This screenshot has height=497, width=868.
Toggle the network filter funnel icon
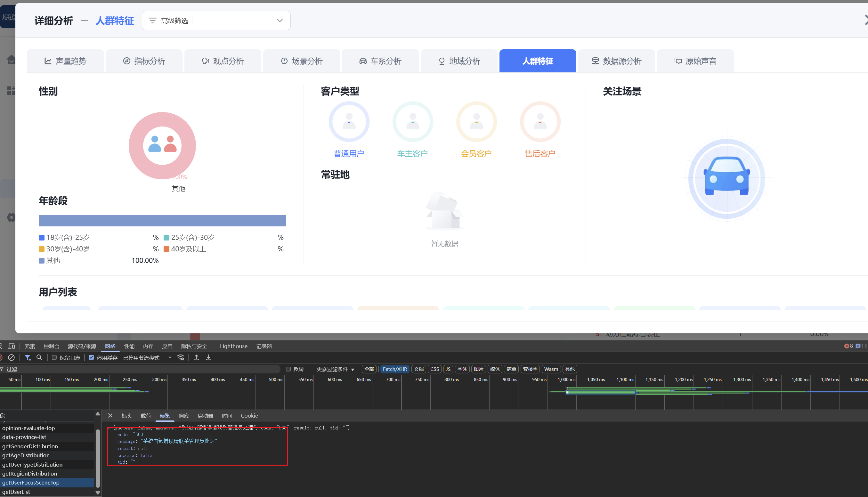pos(28,357)
